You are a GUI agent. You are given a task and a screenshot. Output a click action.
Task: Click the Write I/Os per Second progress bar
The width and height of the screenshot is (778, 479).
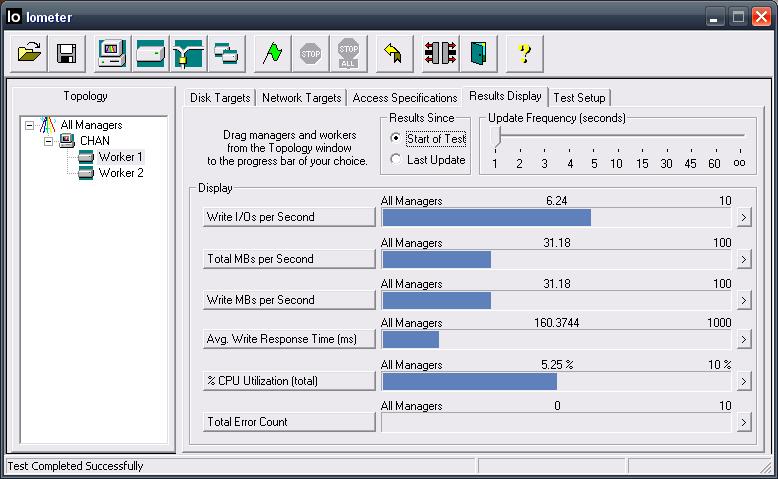(x=556, y=217)
